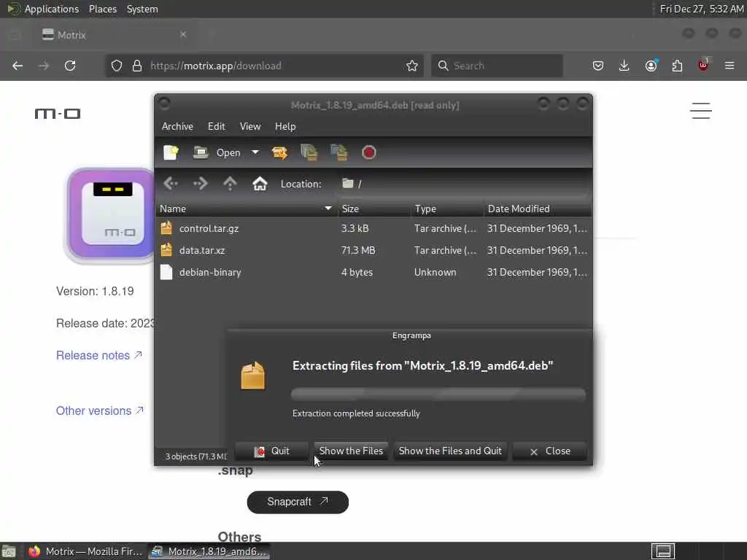Switch to Motrix_1.8.19 Engrampa taskbar entry
This screenshot has height=560, width=747.
209,551
